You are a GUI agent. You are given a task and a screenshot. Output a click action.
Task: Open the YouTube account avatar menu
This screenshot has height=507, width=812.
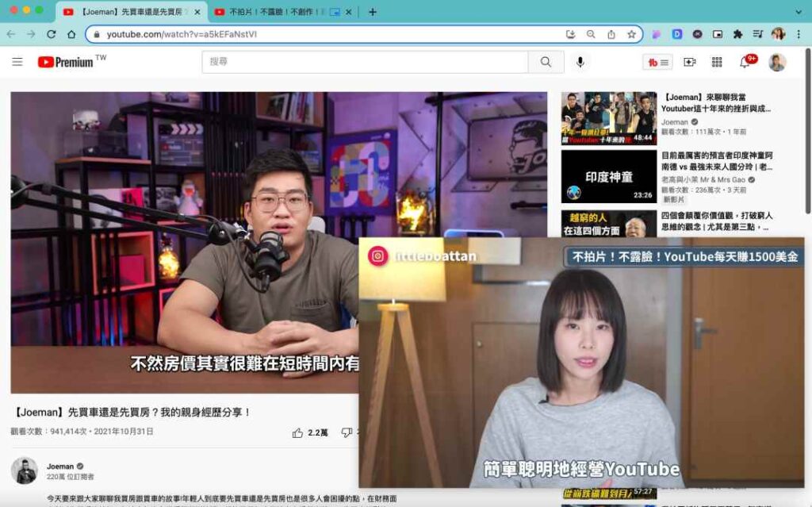777,62
